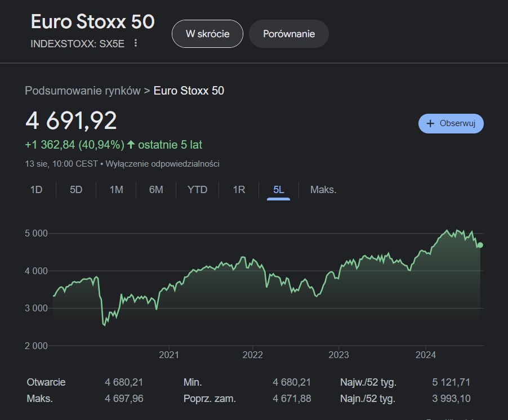The height and width of the screenshot is (420, 508).
Task: Switch chart to 1M range
Action: [x=117, y=189]
